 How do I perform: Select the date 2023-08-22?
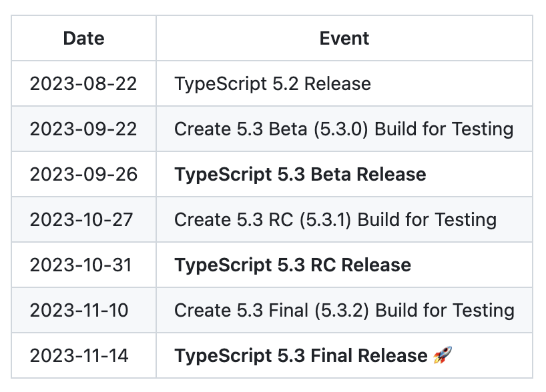(83, 84)
